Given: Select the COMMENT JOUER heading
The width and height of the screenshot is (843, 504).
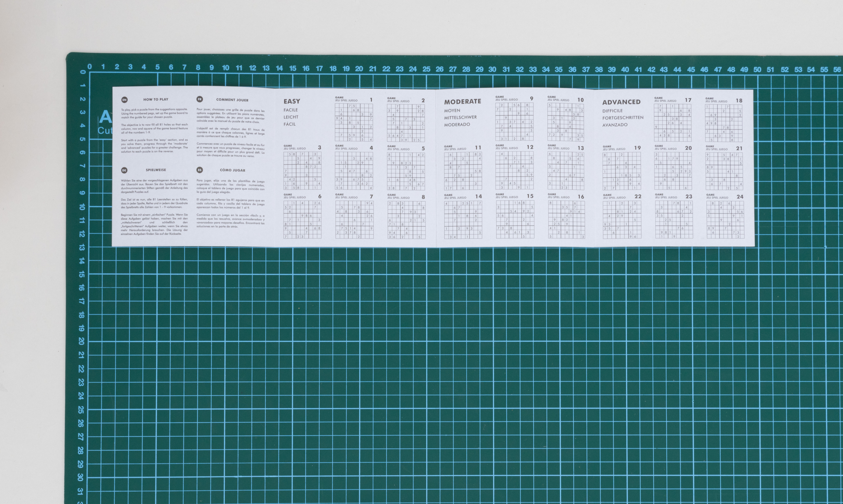Looking at the screenshot, I should pos(232,100).
